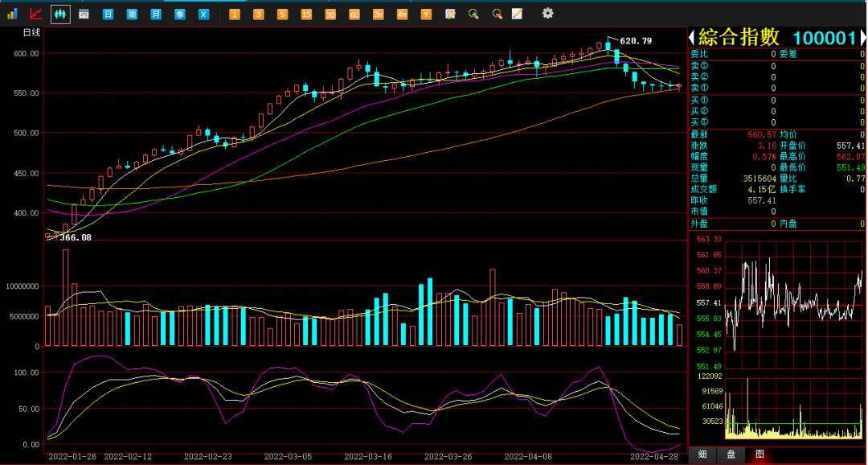This screenshot has height=465, width=868.
Task: Click the total volume value 3515604
Action: pos(758,179)
